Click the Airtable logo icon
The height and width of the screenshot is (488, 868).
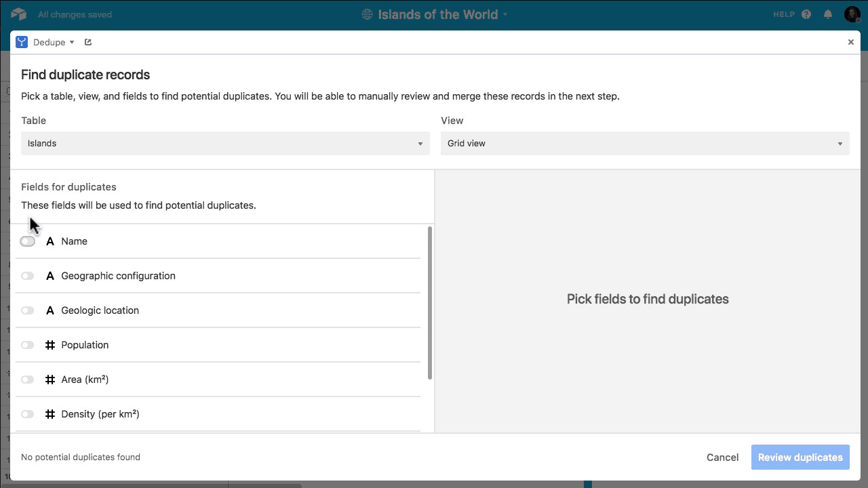click(x=18, y=14)
